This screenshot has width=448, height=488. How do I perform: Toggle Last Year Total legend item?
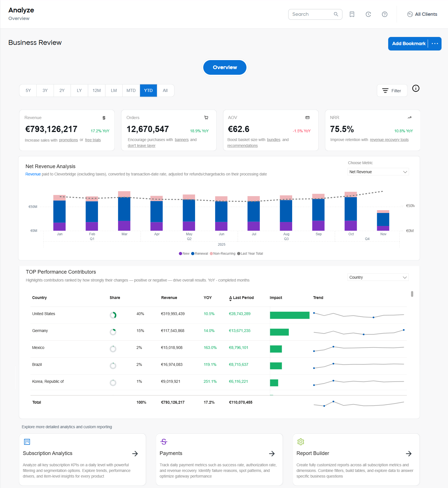coord(250,254)
